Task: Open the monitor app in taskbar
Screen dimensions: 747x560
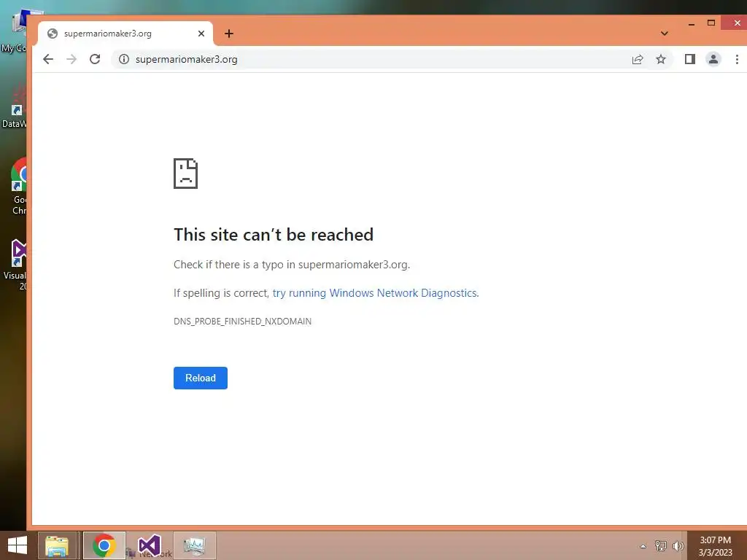Action: click(194, 545)
